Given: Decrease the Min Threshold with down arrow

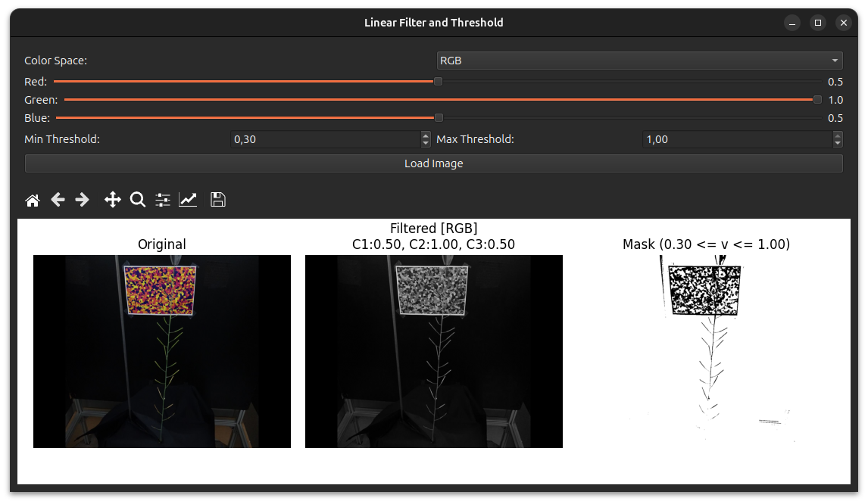Looking at the screenshot, I should [x=425, y=143].
